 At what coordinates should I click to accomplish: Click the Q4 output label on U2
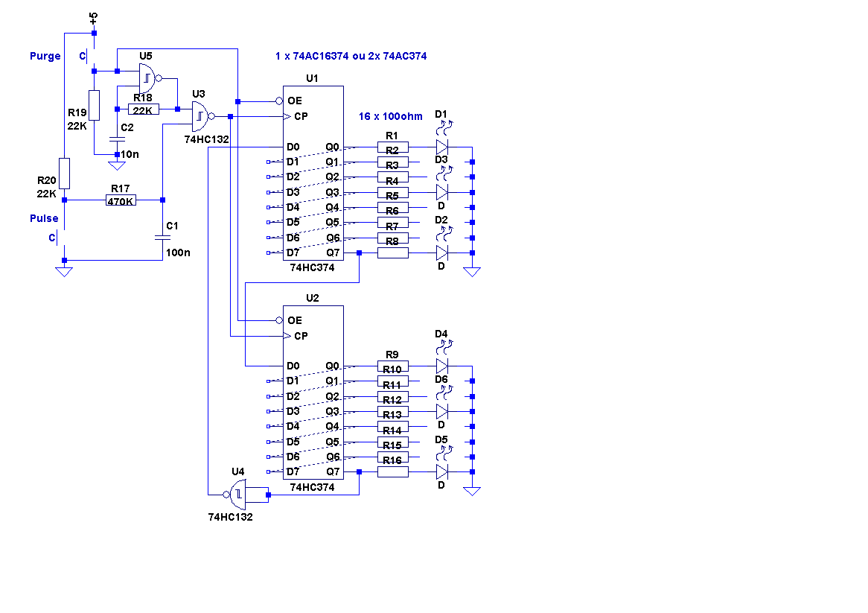point(332,426)
